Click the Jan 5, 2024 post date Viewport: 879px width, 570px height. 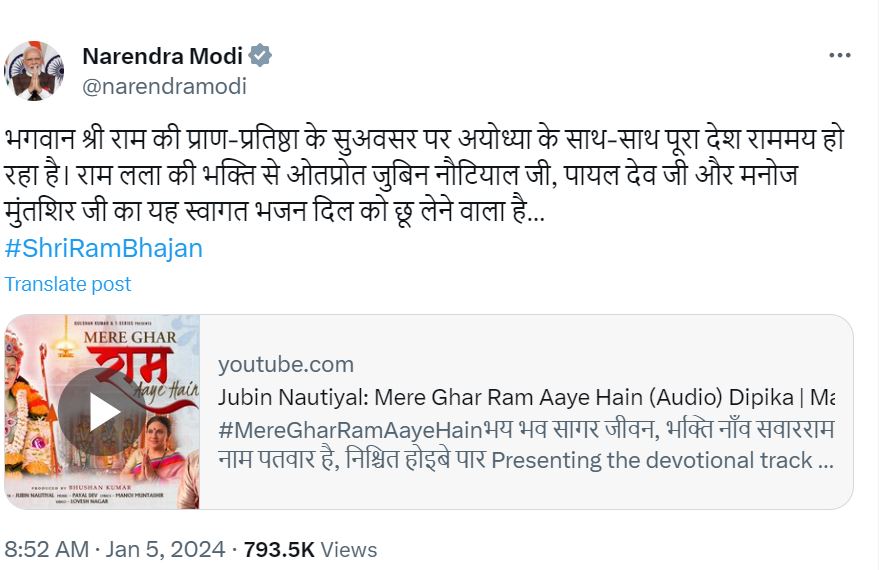165,549
